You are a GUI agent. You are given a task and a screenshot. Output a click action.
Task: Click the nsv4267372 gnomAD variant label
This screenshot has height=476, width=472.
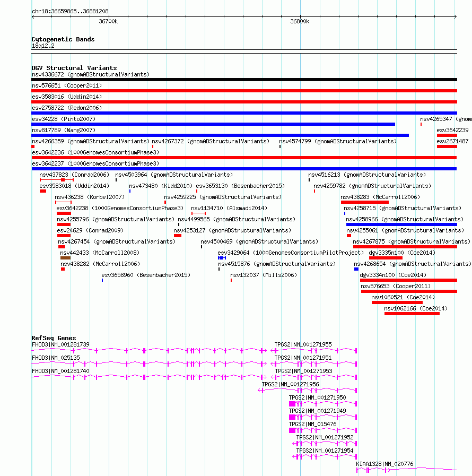(x=211, y=141)
